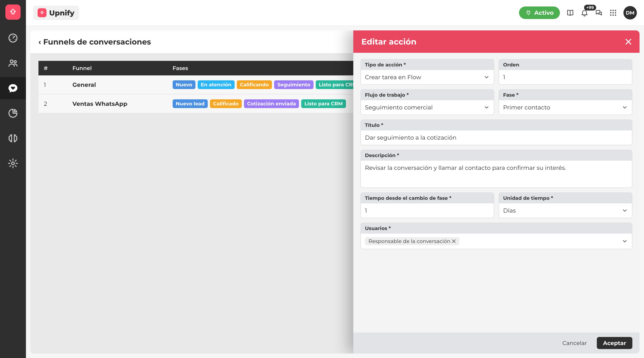Expand the Usuarios dropdown arrow

point(625,241)
